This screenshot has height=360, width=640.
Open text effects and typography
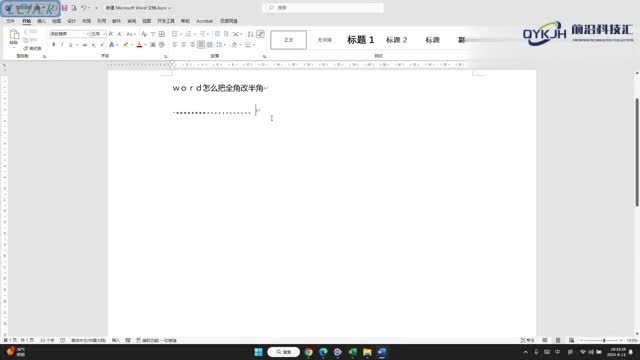111,45
